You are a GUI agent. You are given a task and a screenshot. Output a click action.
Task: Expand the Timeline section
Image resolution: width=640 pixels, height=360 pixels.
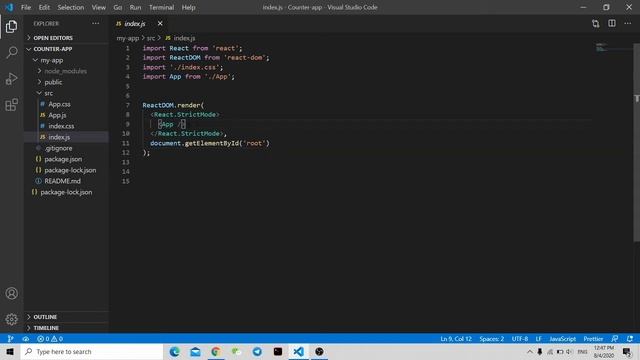click(67, 328)
